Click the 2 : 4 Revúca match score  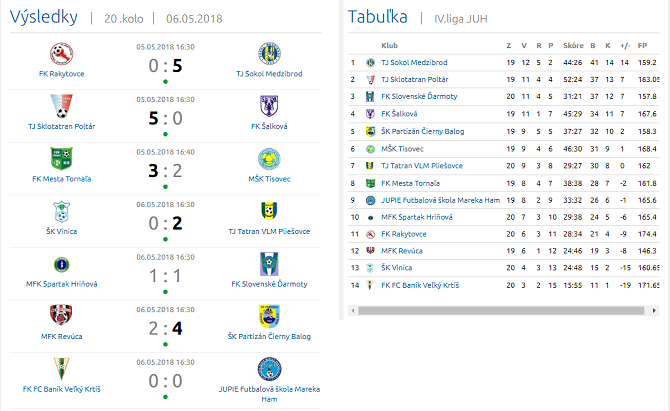(x=165, y=326)
